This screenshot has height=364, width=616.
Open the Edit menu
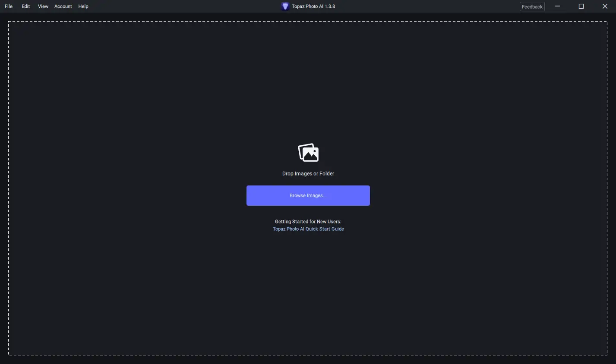tap(26, 6)
